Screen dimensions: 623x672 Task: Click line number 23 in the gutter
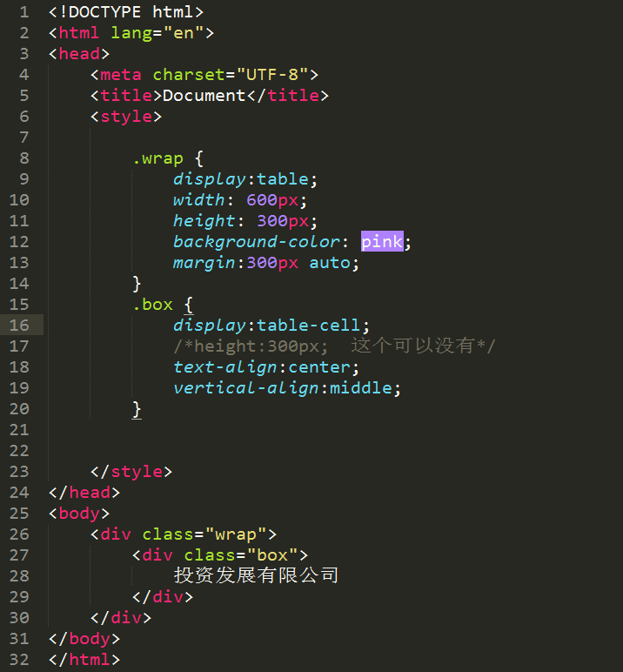click(x=19, y=472)
